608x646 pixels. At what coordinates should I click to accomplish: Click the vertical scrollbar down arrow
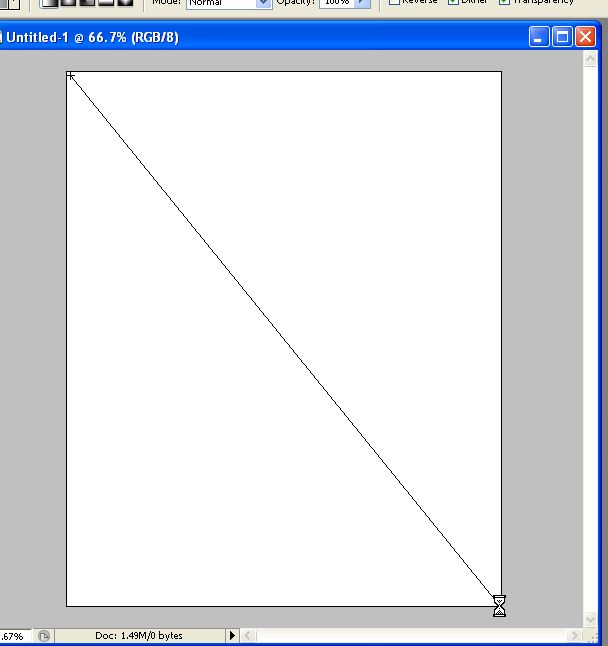(x=590, y=619)
